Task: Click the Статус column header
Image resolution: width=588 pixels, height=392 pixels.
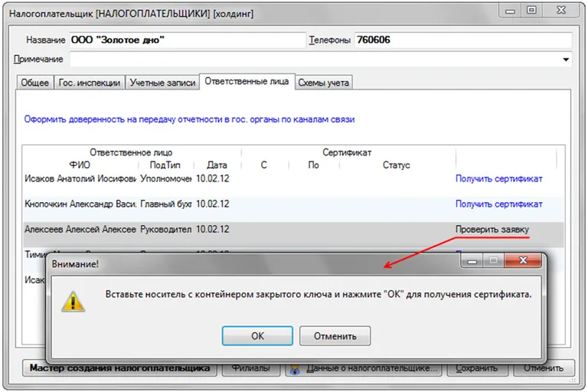Action: 397,165
